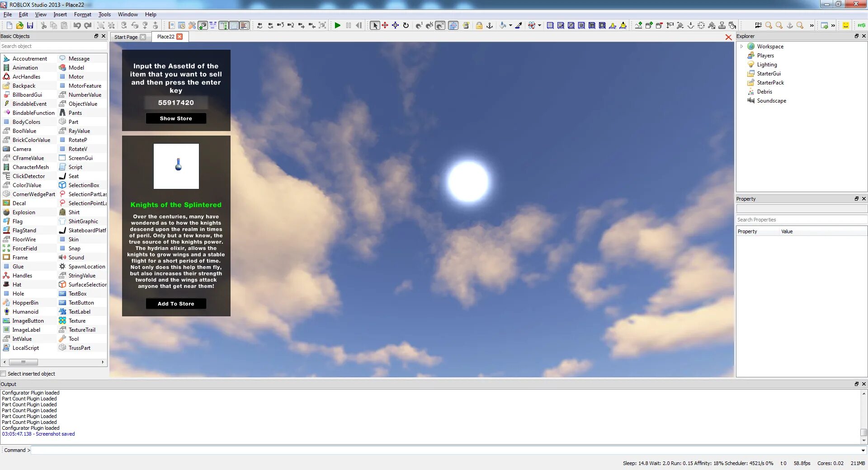Image resolution: width=868 pixels, height=470 pixels.
Task: Click the yellow smiley face icon
Action: pyautogui.click(x=846, y=26)
